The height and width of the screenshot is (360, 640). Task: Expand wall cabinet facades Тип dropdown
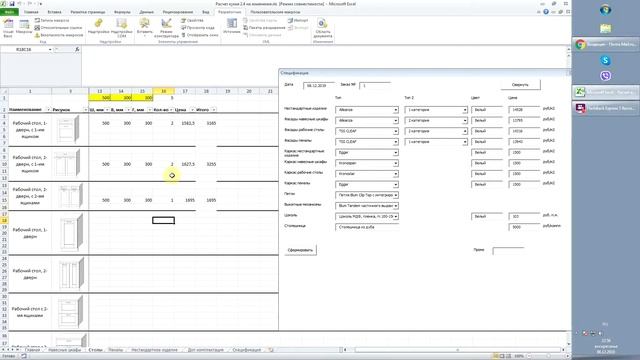(395, 121)
